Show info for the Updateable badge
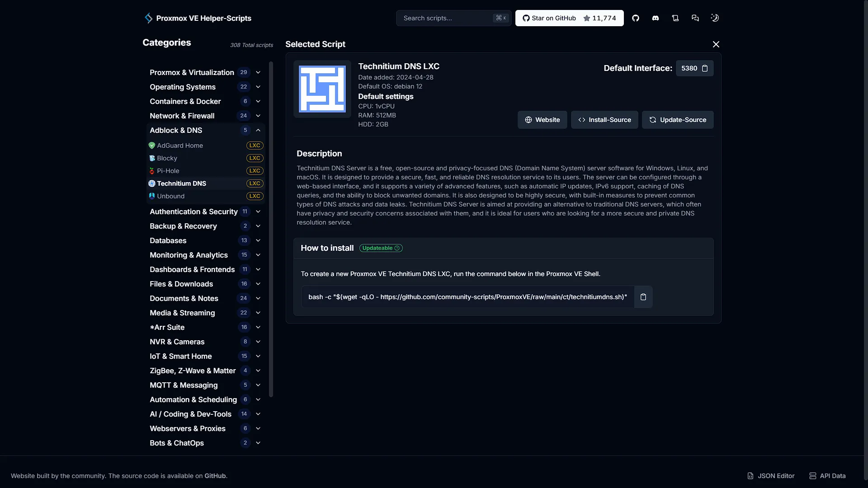The height and width of the screenshot is (488, 868). pos(381,248)
